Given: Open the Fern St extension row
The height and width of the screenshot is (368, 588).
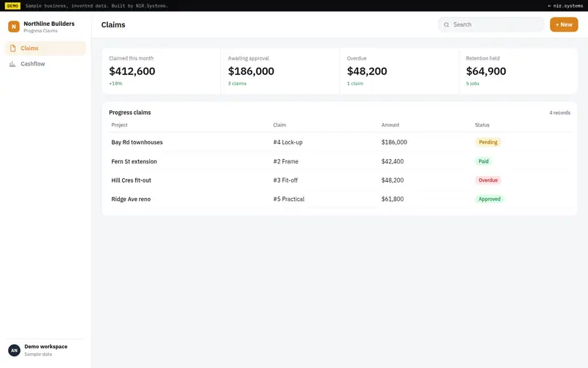Looking at the screenshot, I should point(340,161).
